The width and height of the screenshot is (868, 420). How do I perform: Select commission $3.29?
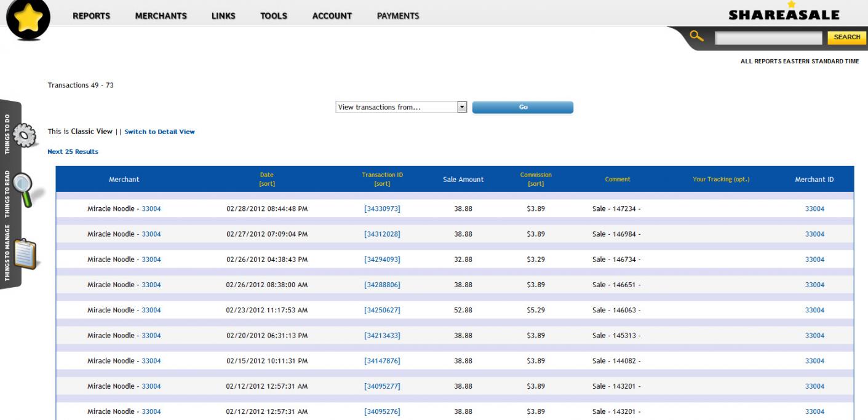(x=536, y=260)
